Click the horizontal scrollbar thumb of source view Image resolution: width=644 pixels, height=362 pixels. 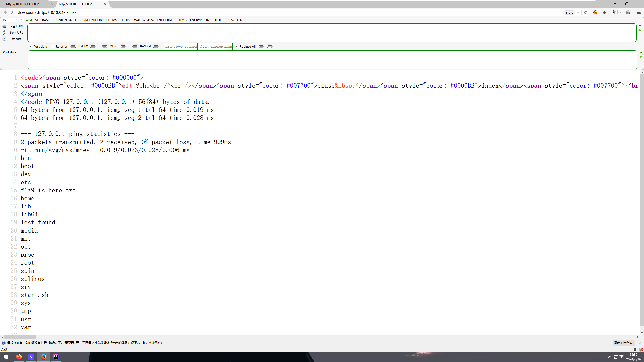[x=20, y=337]
